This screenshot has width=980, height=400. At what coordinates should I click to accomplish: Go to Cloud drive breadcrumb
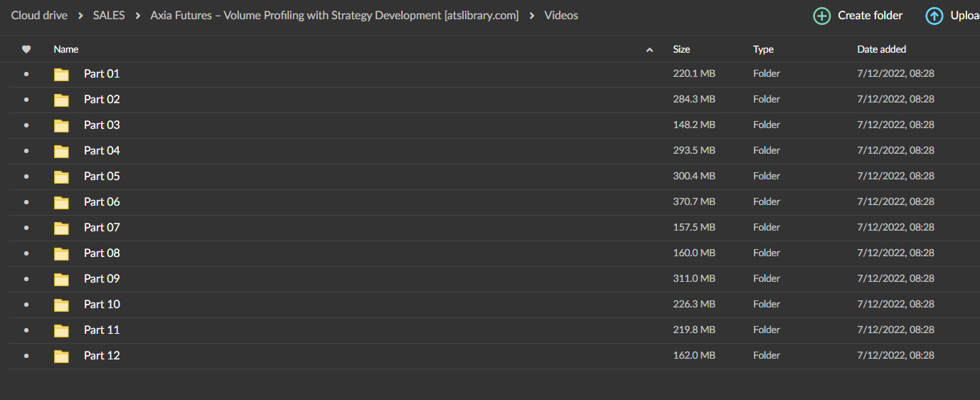point(39,15)
